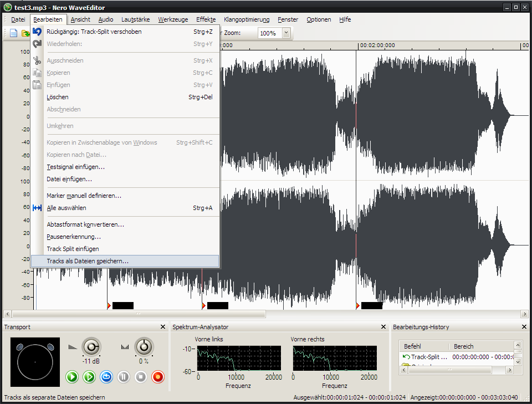Select 'Tracks als Dateien speichern…' menu entry
Image resolution: width=532 pixels, height=404 pixels.
[88, 261]
